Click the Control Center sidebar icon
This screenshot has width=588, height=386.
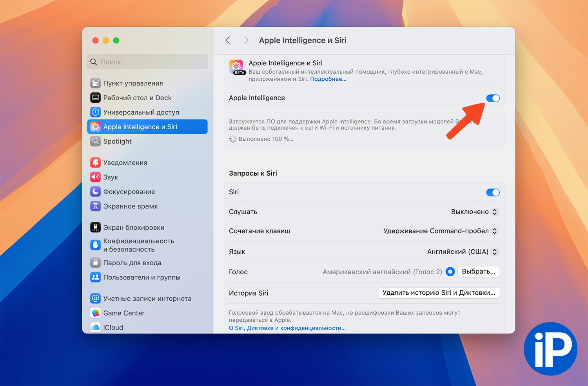(x=95, y=83)
